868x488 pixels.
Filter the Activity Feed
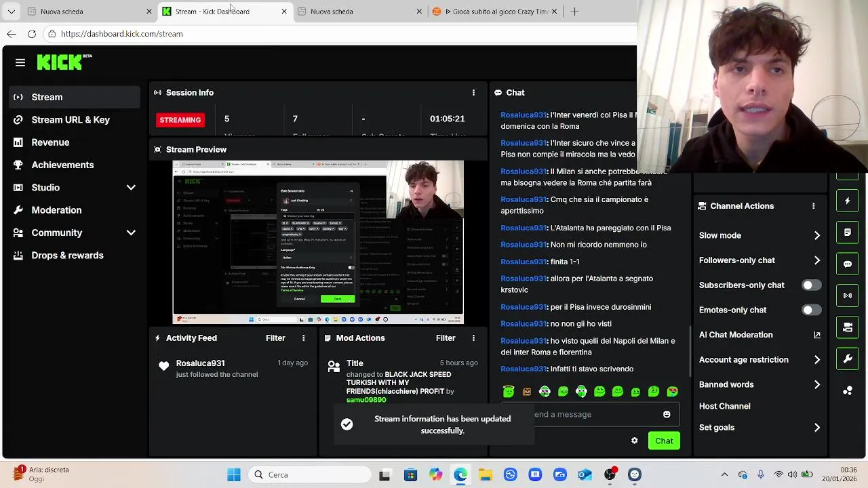coord(275,338)
